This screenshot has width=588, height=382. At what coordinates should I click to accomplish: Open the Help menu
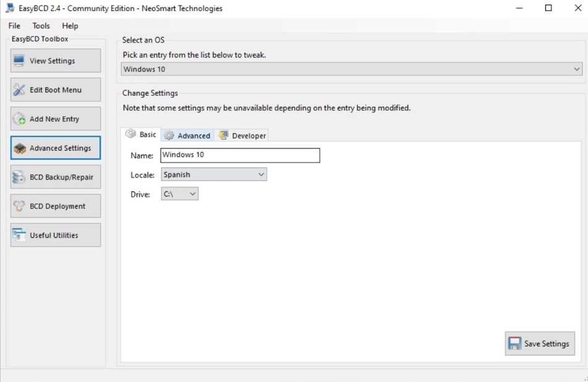(x=70, y=26)
